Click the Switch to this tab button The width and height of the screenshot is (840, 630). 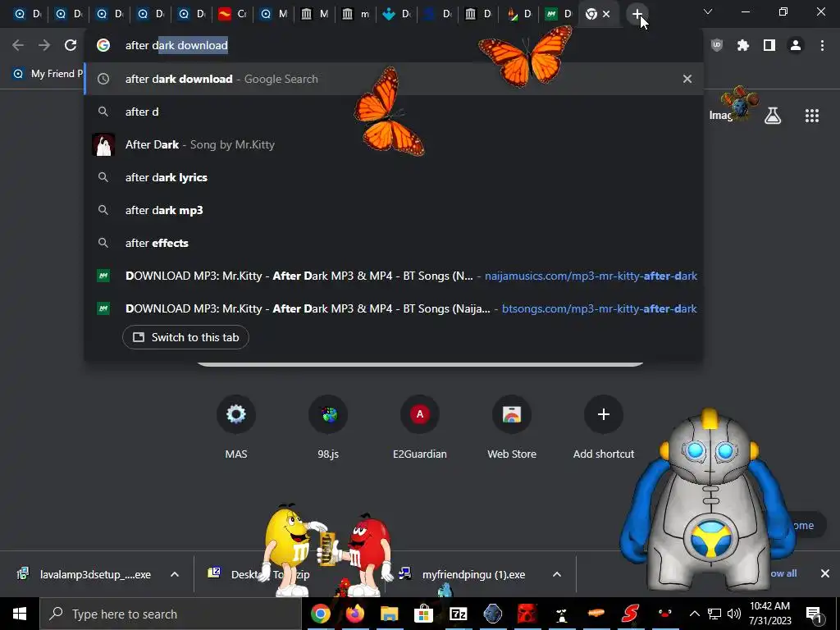tap(185, 337)
